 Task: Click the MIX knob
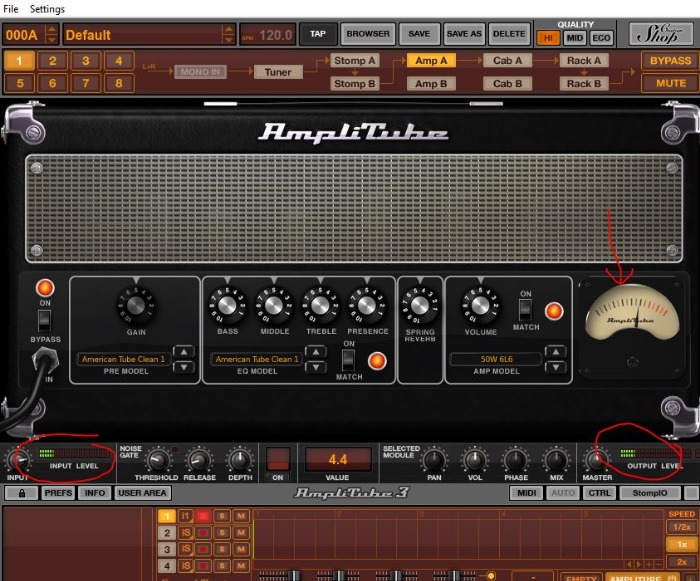(x=556, y=460)
